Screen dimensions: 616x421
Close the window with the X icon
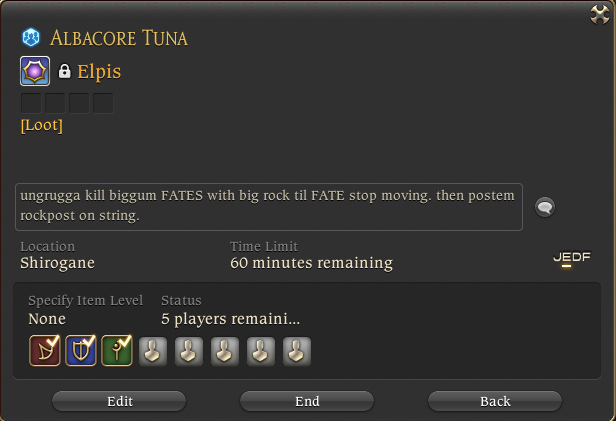pyautogui.click(x=600, y=15)
